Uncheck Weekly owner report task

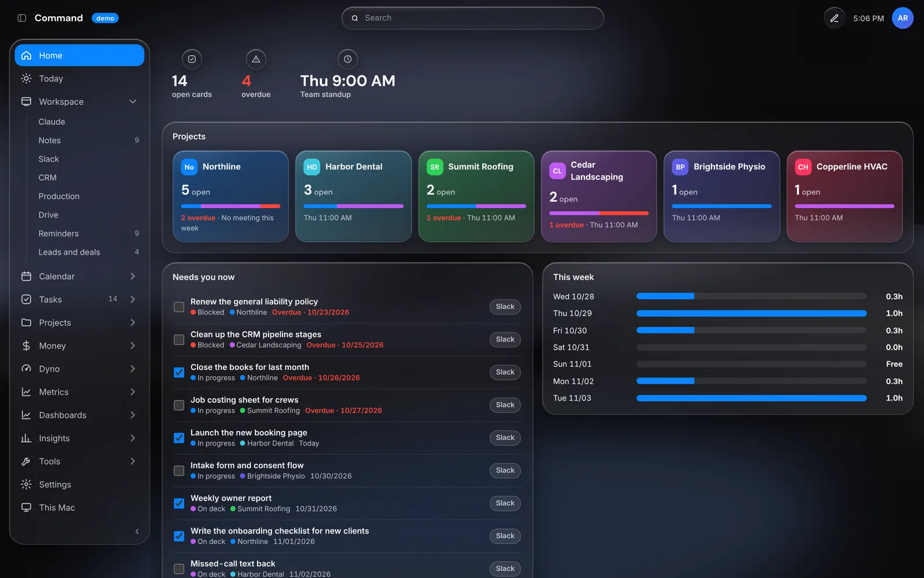coord(179,503)
